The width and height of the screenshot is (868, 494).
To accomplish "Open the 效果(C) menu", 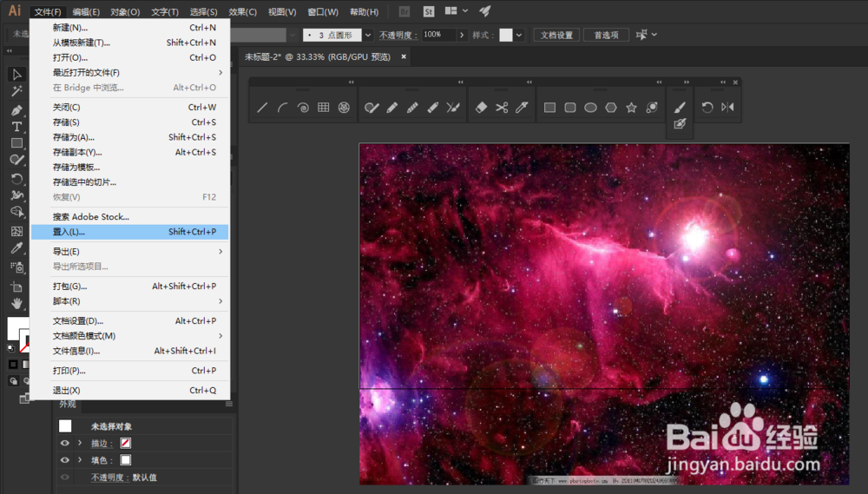I will click(x=242, y=11).
